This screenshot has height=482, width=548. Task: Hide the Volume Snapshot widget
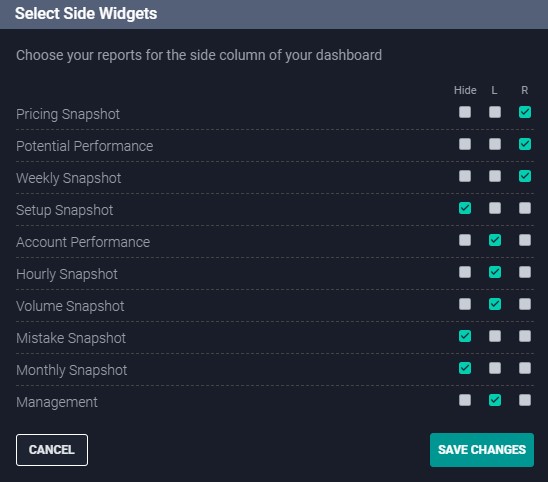click(465, 304)
